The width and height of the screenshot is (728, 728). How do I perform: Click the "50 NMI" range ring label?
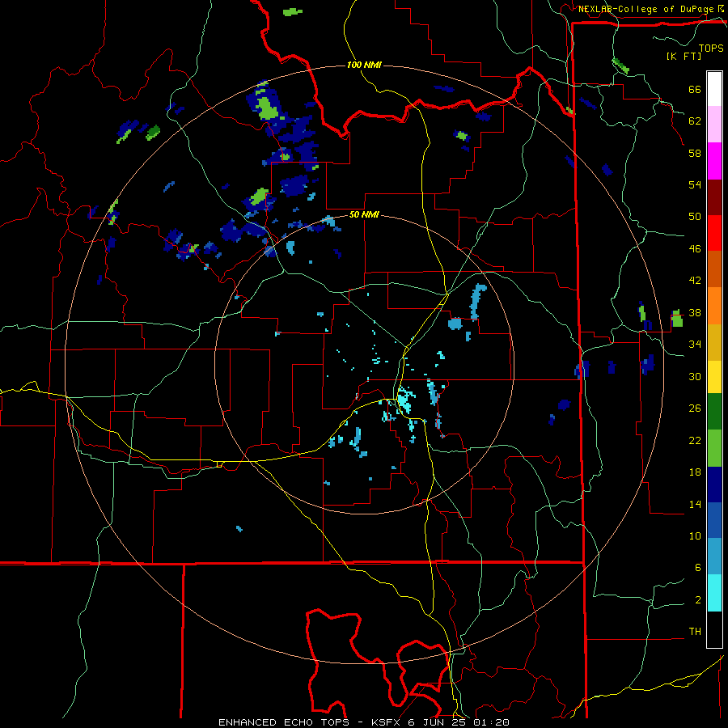364,215
